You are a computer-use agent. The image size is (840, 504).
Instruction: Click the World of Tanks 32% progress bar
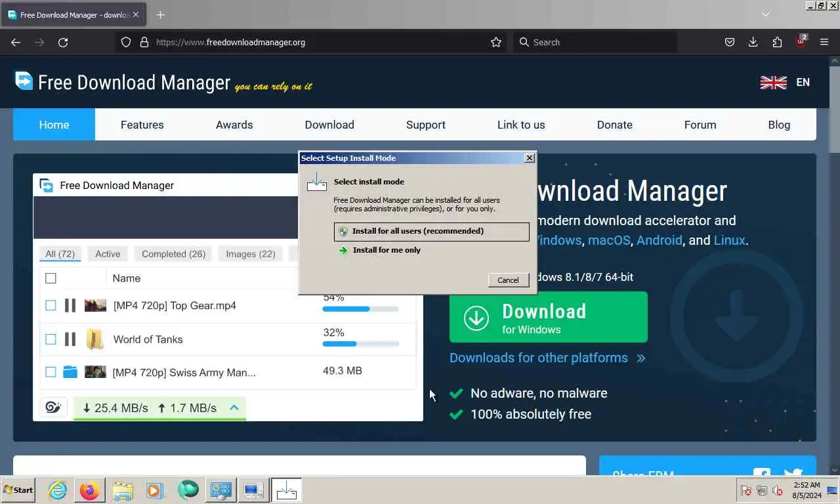coord(360,344)
